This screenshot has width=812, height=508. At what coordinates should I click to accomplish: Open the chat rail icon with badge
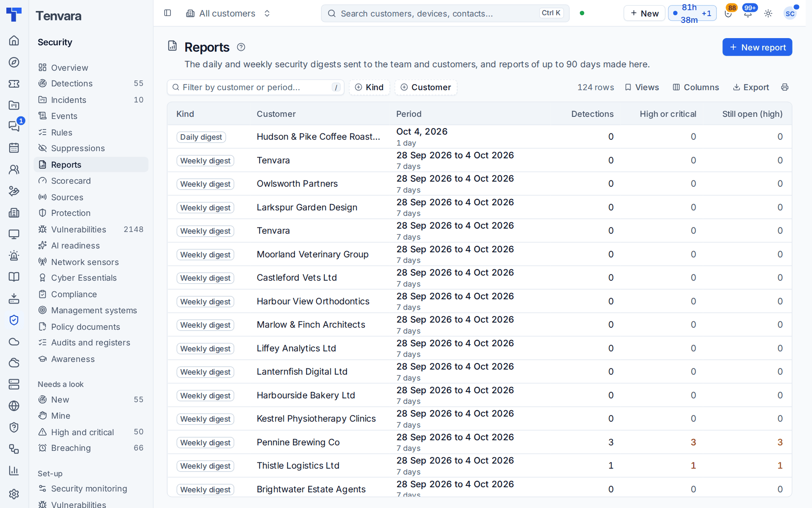[x=14, y=126]
